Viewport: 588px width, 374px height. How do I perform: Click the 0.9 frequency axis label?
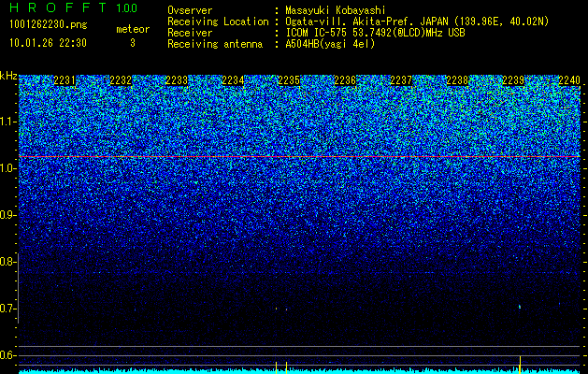tap(8, 215)
